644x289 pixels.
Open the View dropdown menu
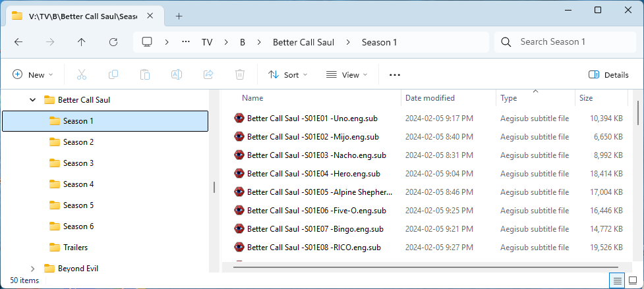pyautogui.click(x=347, y=74)
